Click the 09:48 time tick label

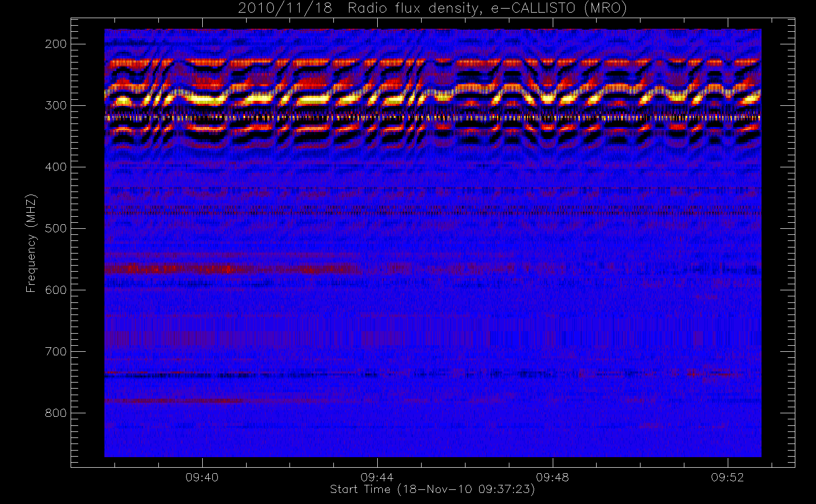click(x=553, y=477)
